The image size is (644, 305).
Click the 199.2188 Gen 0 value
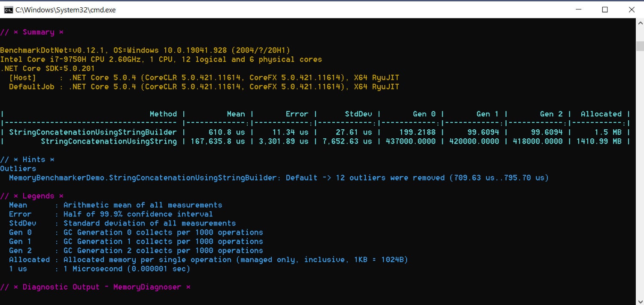point(417,132)
